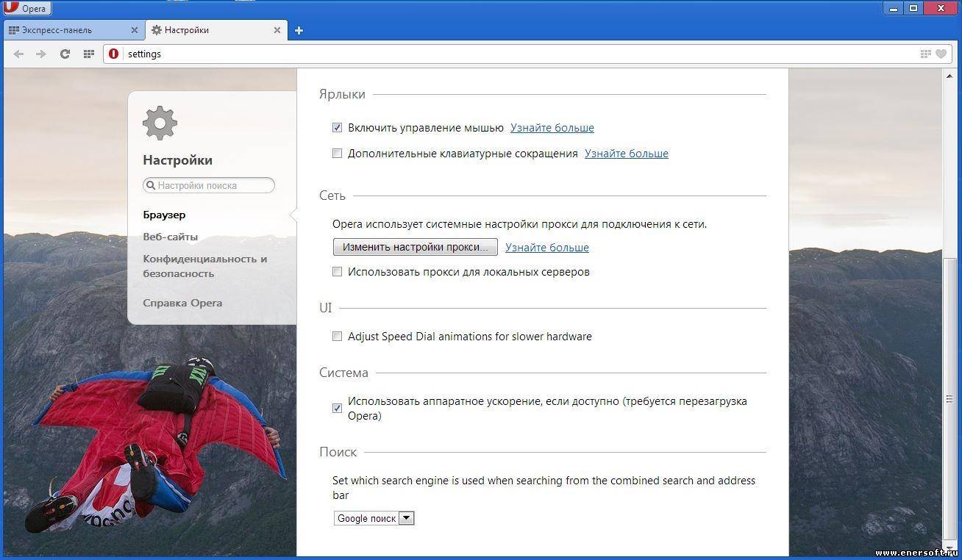Toggle Adjust Speed Dial animations checkbox
Viewport: 962px width, 560px height.
337,336
